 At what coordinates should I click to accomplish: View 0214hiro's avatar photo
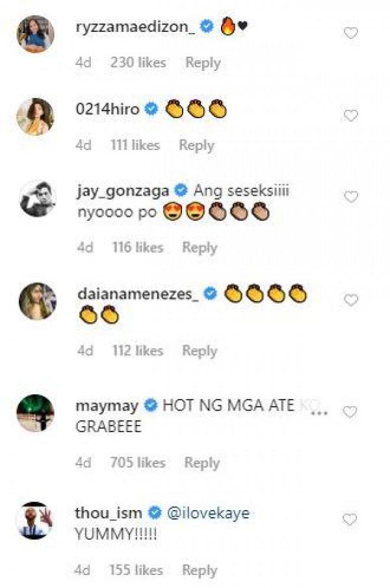35,117
